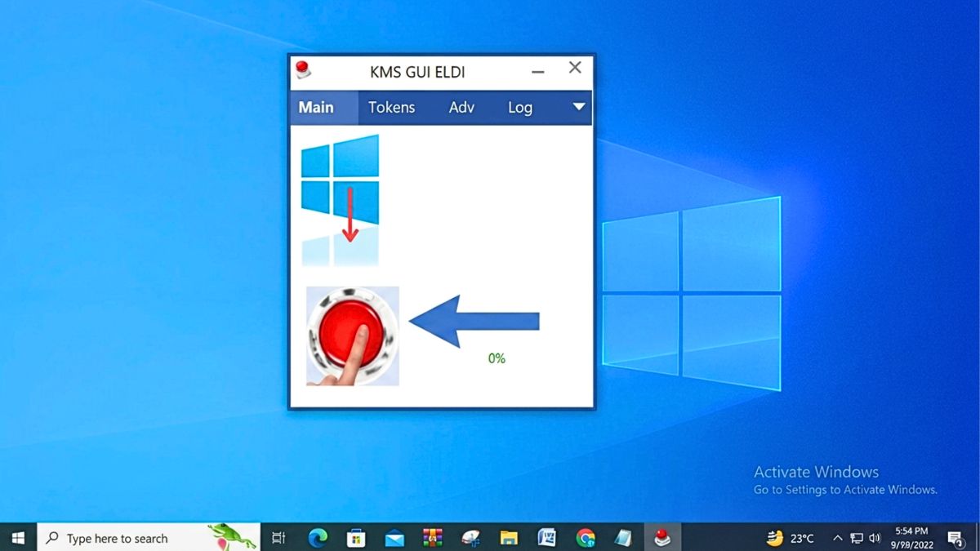Open Task View from the taskbar
Viewport: 980px width, 551px height.
click(278, 538)
